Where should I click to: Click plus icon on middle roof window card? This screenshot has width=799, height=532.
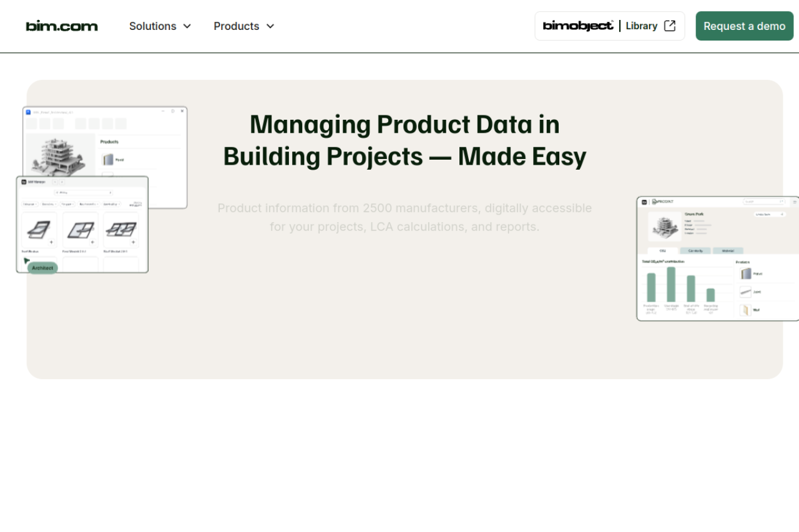point(92,242)
